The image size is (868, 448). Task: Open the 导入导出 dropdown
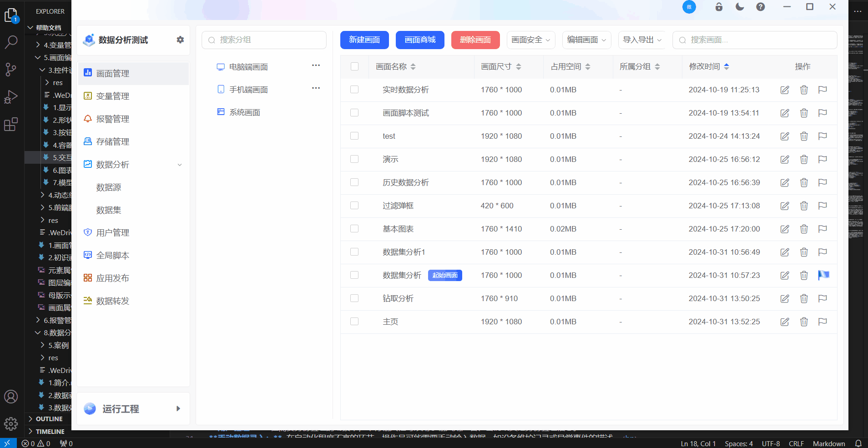coord(641,40)
